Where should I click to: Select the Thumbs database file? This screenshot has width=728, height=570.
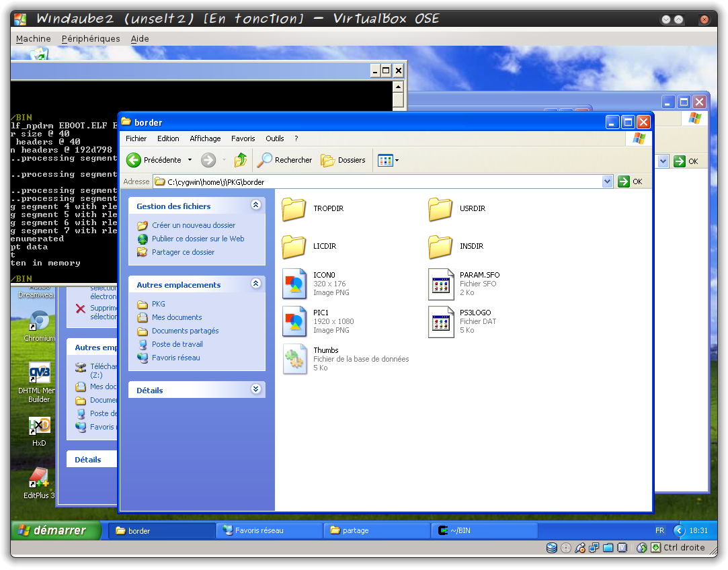click(294, 359)
